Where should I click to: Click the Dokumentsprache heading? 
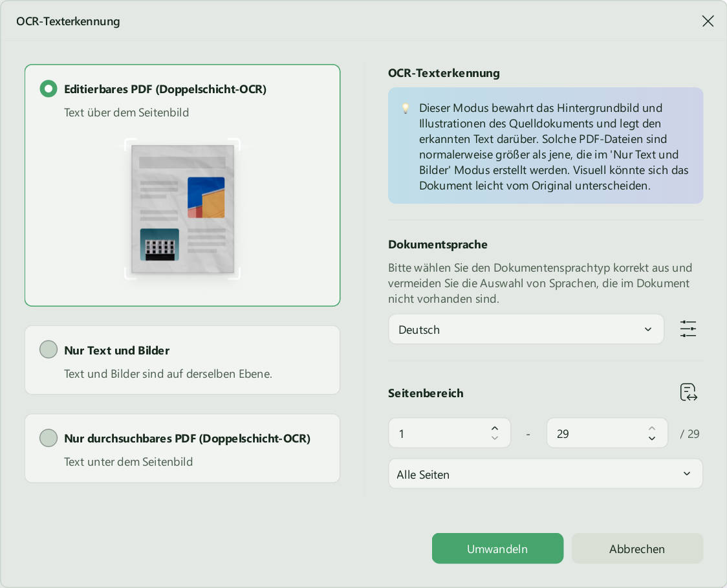click(438, 245)
